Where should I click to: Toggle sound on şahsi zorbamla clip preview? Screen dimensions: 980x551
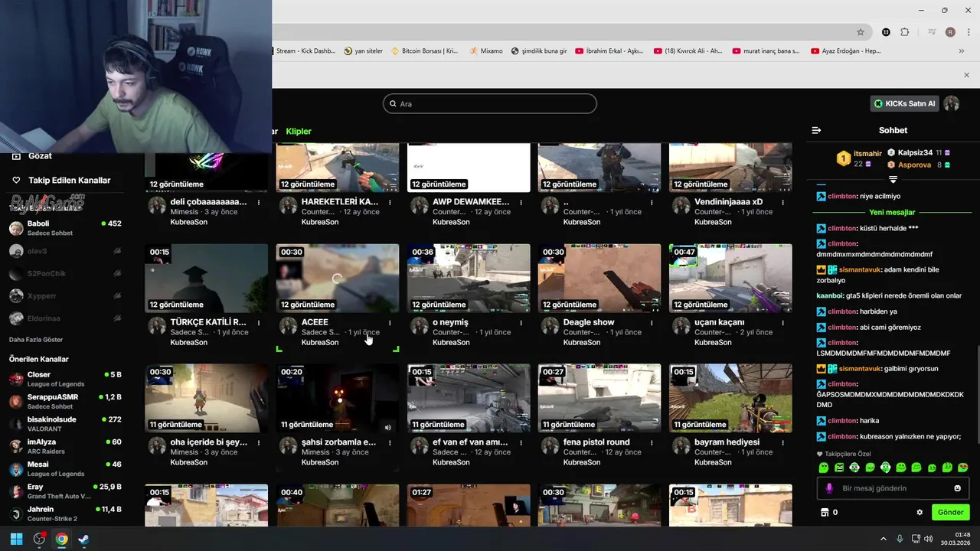pyautogui.click(x=388, y=427)
